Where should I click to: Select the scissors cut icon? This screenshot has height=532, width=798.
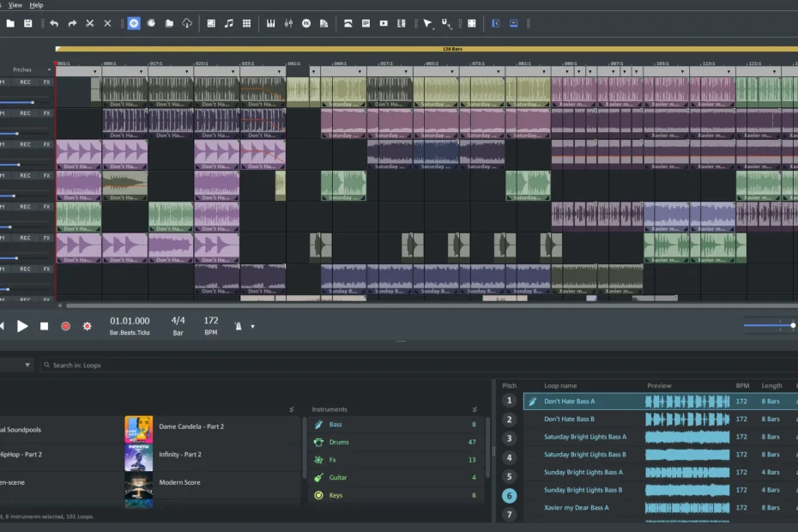tap(89, 23)
